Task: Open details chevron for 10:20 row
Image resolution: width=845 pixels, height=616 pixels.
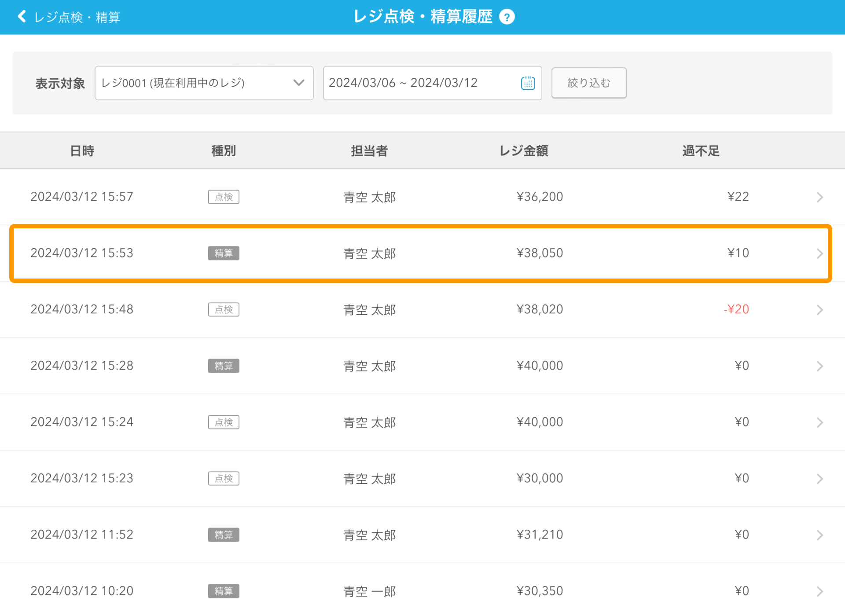Action: coord(819,591)
